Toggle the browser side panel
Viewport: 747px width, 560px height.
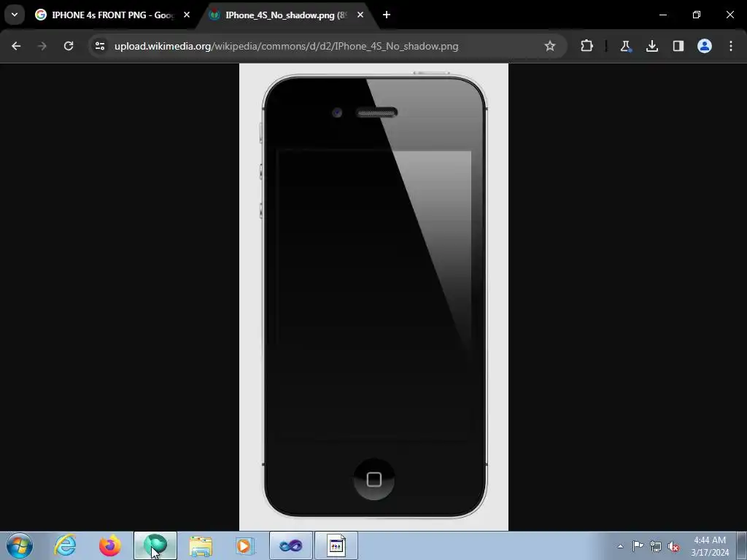coord(678,46)
